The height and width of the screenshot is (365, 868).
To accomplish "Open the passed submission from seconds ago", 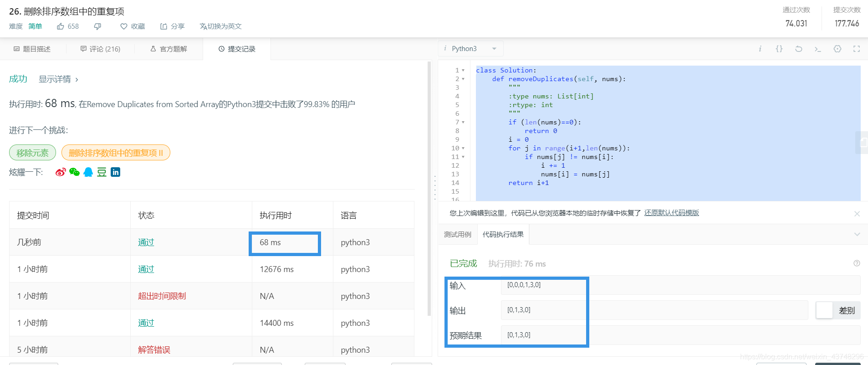I will pos(146,242).
